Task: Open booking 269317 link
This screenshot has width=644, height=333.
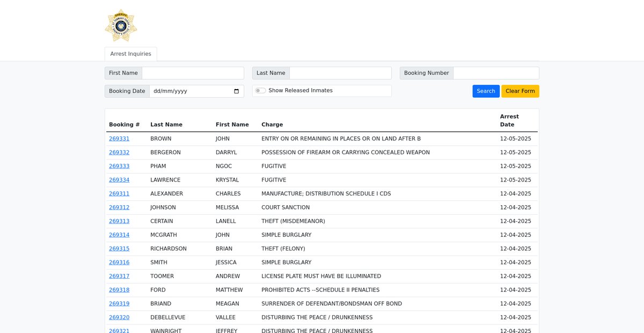Action: tap(119, 276)
